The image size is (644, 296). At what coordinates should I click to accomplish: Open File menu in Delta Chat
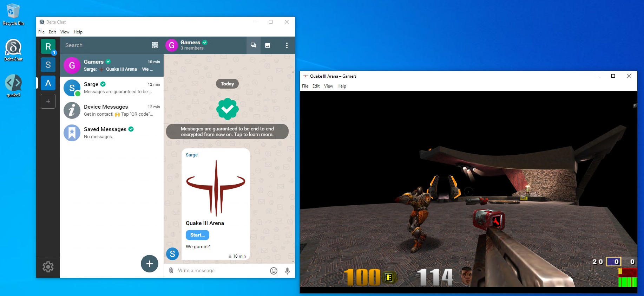point(41,32)
